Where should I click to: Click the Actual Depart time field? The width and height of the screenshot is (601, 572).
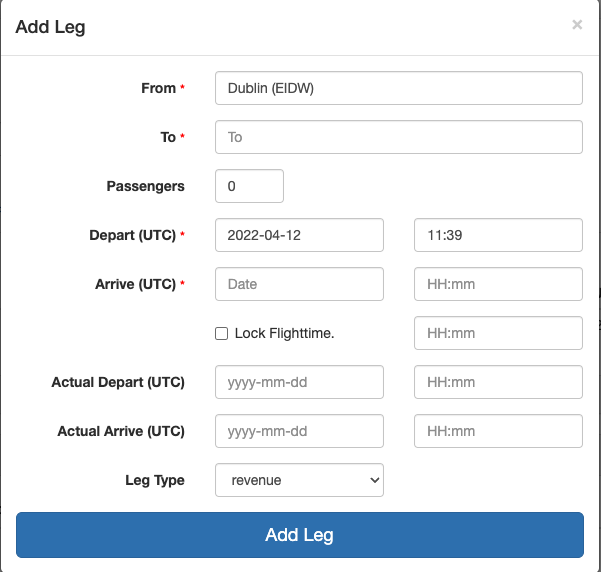pos(498,382)
